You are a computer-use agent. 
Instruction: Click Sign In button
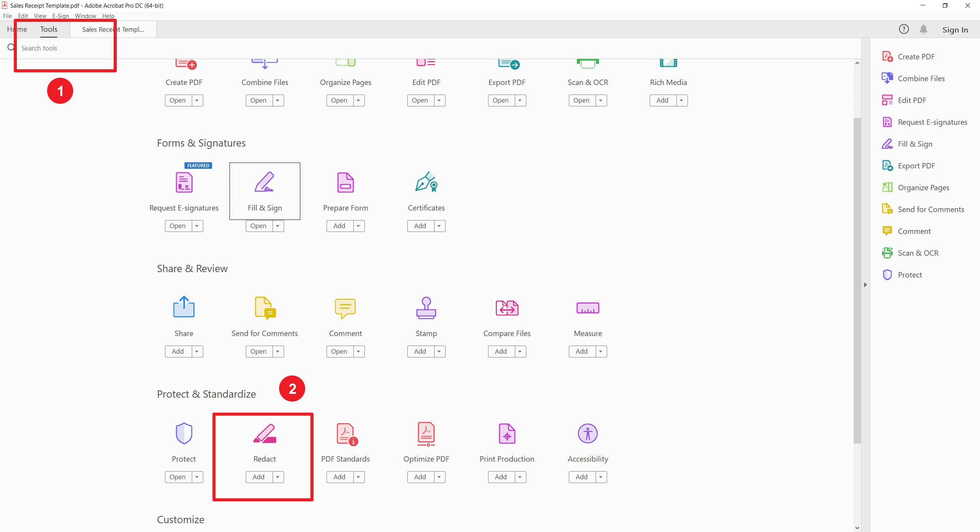coord(955,29)
